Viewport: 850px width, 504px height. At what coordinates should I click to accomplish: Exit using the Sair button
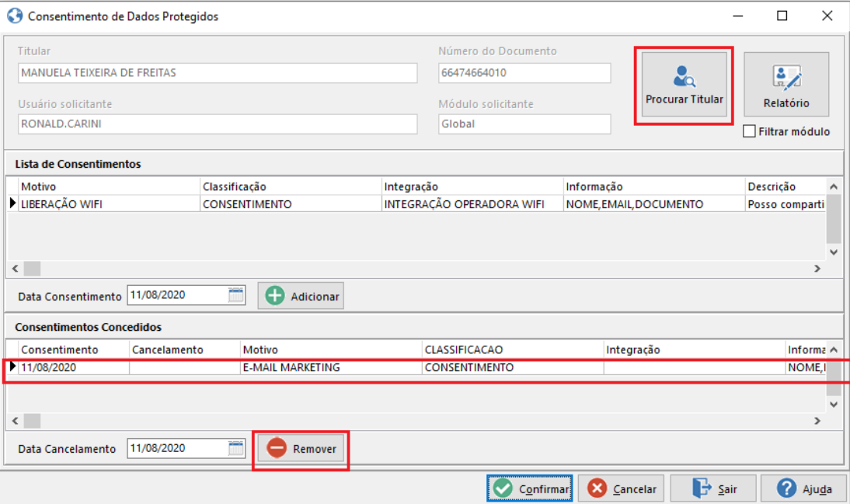coord(713,488)
